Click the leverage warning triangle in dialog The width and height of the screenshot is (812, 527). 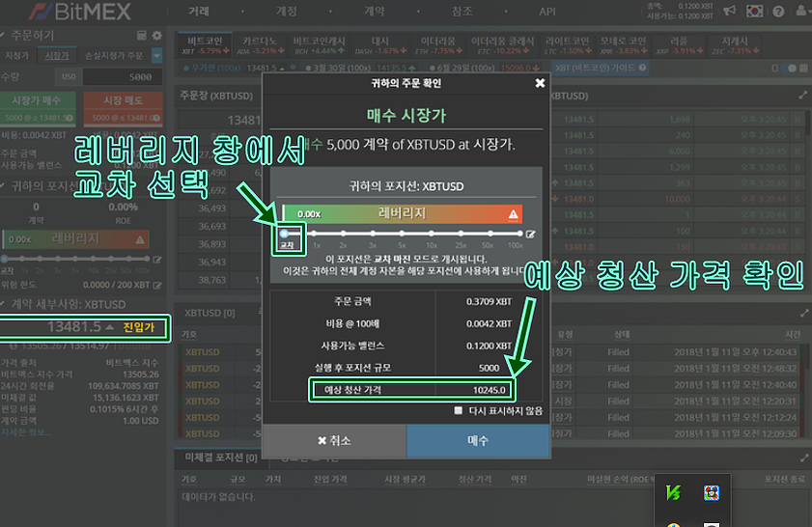514,213
